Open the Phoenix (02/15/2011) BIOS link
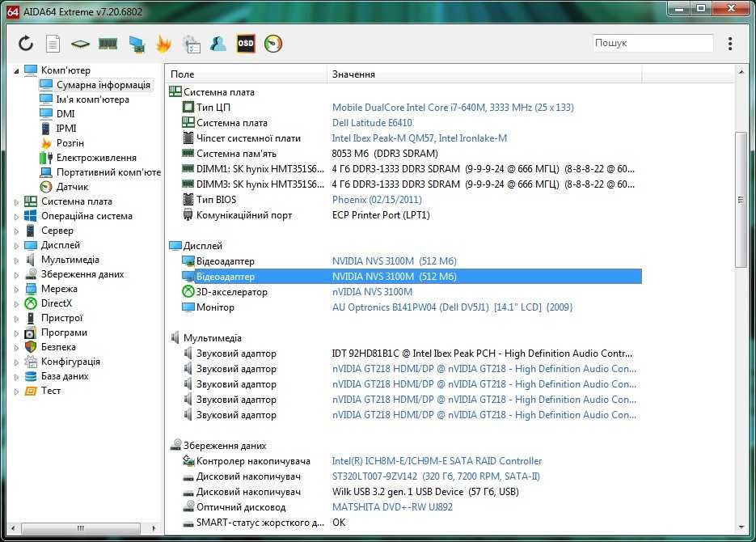The image size is (756, 542). [x=377, y=200]
